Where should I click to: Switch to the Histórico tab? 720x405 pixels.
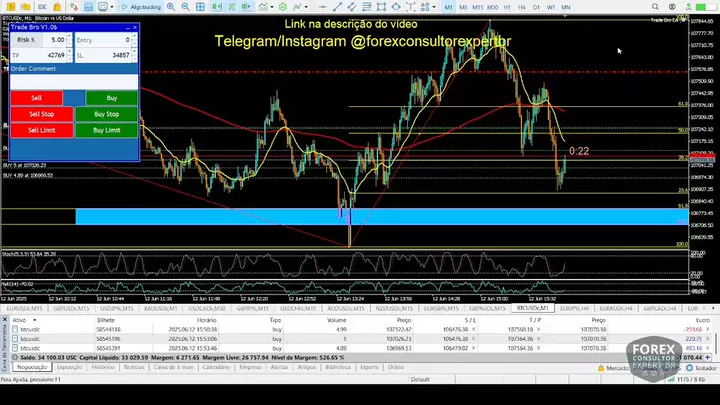103,367
